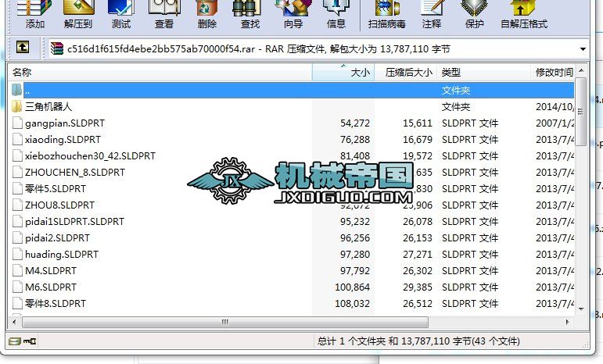Click the size value 95,232
The width and height of the screenshot is (603, 364).
(x=355, y=222)
